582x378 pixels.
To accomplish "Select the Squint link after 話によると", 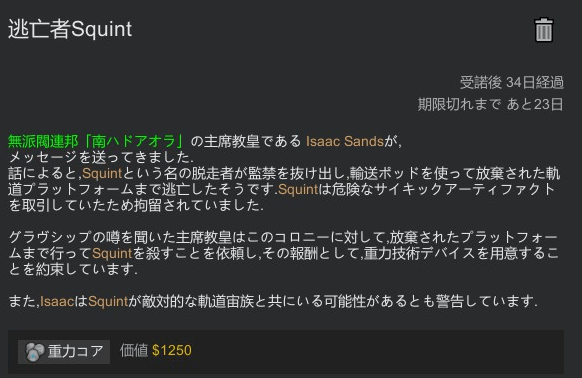I will click(x=102, y=173).
